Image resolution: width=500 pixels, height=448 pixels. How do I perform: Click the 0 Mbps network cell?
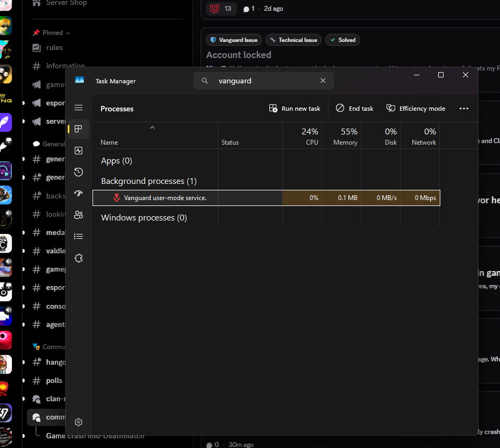(x=420, y=198)
